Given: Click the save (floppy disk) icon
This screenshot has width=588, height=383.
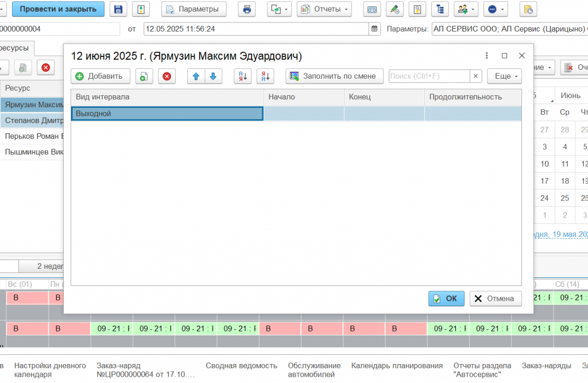Looking at the screenshot, I should coord(119,9).
